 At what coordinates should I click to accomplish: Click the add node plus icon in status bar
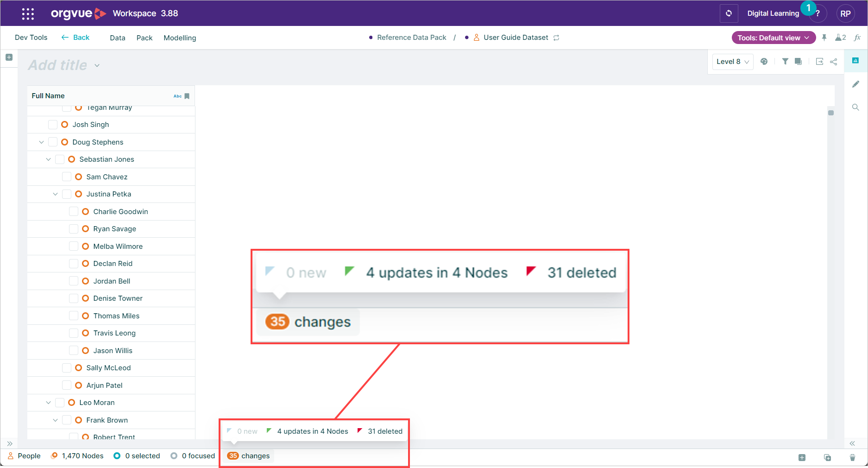click(x=802, y=457)
